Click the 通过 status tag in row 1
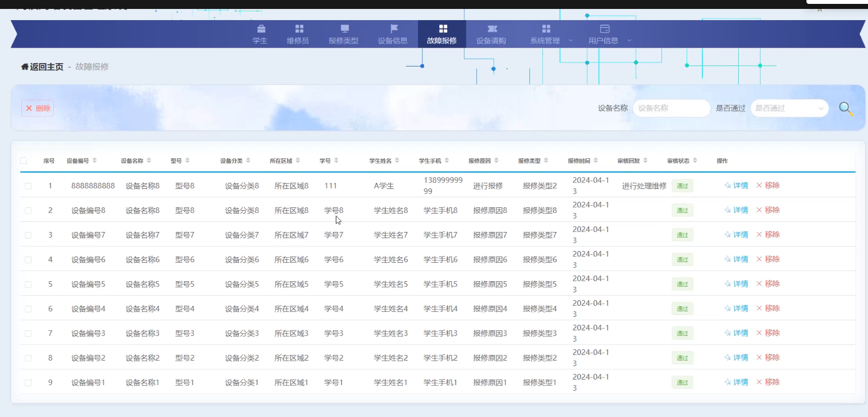The width and height of the screenshot is (868, 417). click(x=682, y=186)
